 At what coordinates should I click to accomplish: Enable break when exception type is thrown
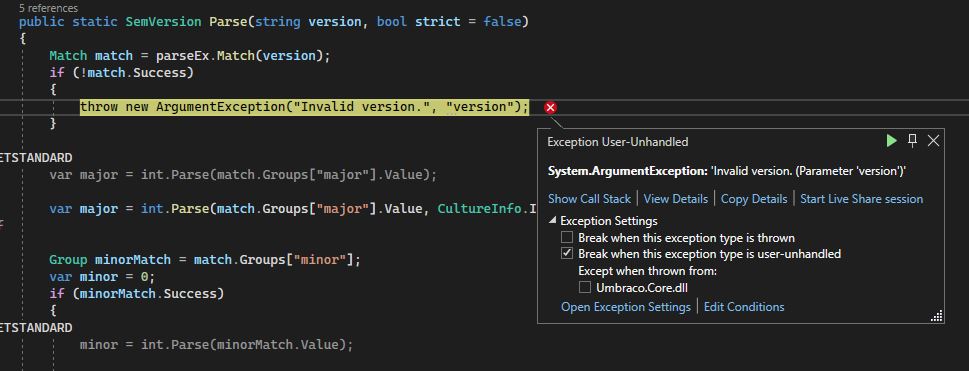(567, 237)
